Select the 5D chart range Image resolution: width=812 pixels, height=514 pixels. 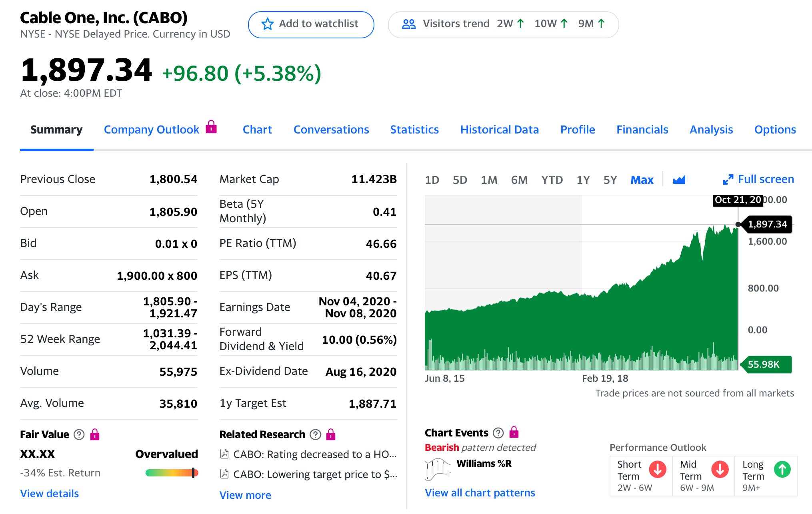(x=460, y=180)
